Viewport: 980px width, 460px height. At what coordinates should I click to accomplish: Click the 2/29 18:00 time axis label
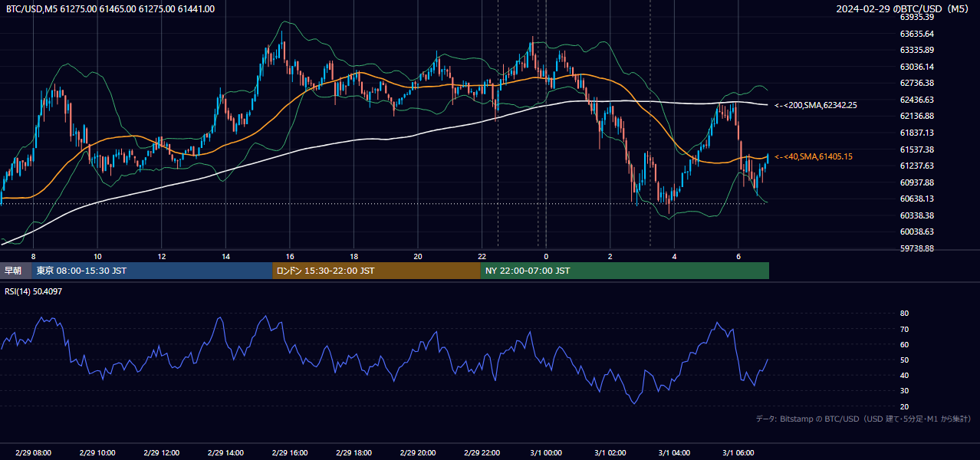pos(354,453)
